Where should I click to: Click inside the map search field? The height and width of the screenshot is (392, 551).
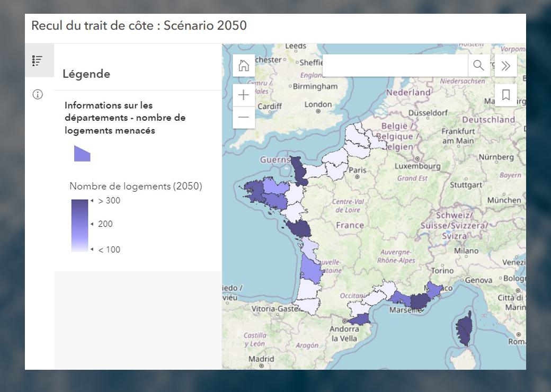(395, 66)
